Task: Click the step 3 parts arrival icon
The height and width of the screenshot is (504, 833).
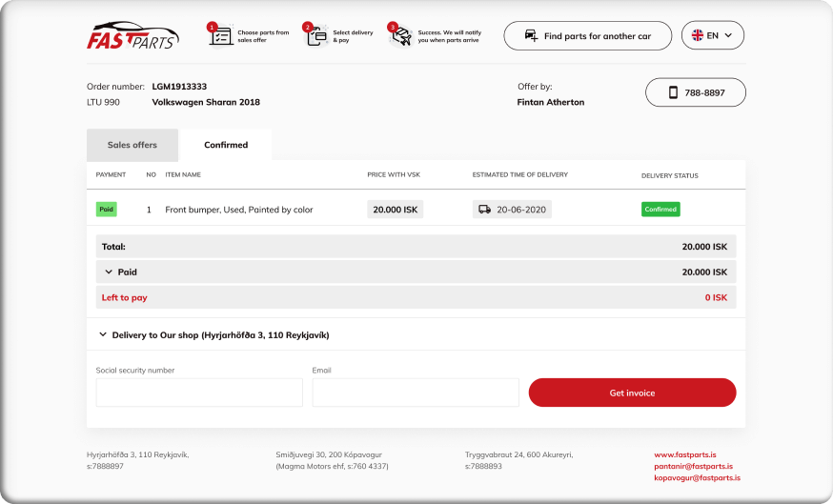Action: [x=400, y=36]
